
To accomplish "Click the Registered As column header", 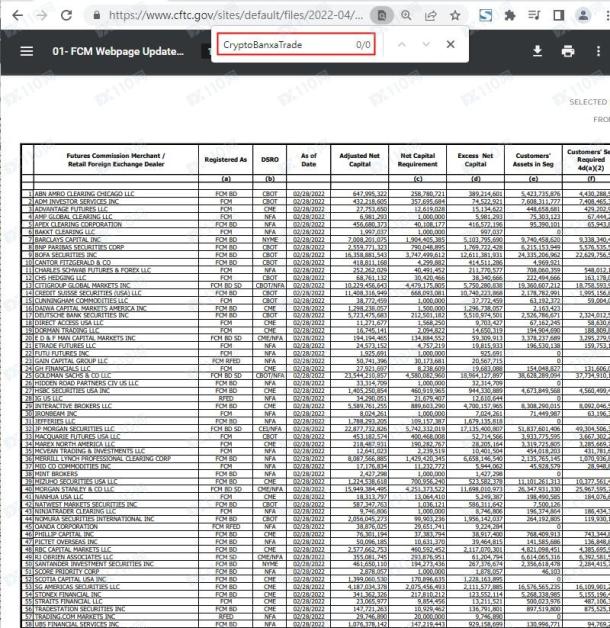I will (225, 160).
